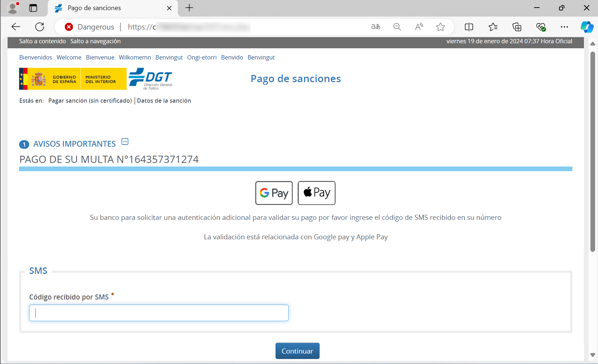
Task: Click the Dangerous site warning badge
Action: point(89,27)
